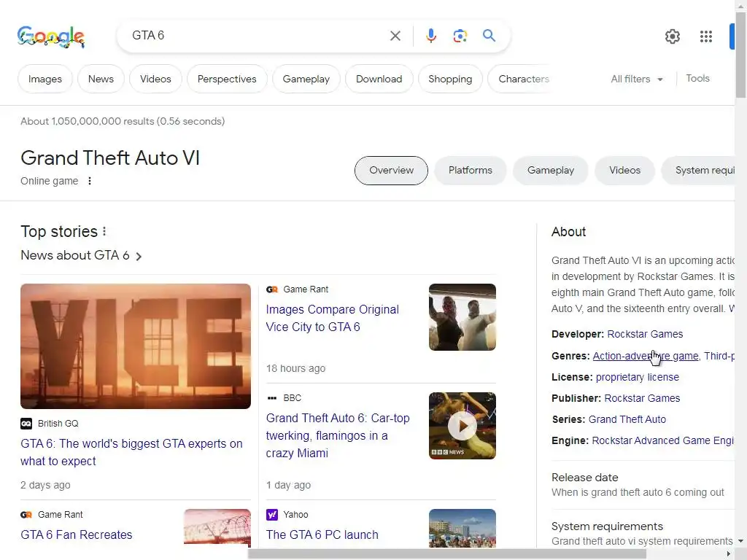
Task: Open the System requirements section in About
Action: pyautogui.click(x=642, y=533)
